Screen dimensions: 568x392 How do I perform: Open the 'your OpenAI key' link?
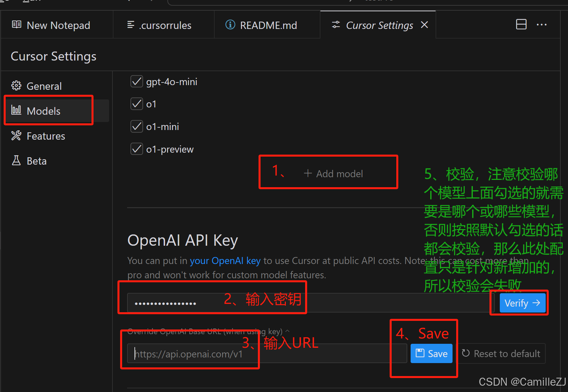point(225,261)
